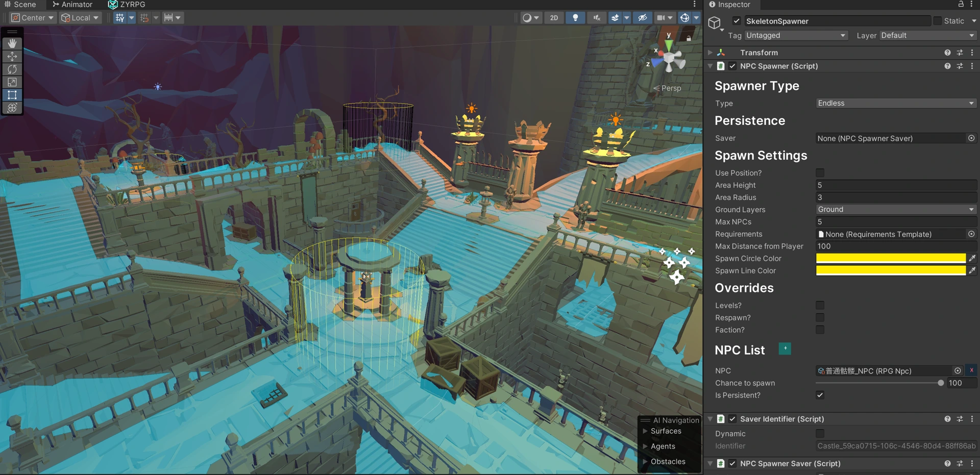Switch to the Animator tab
Image resolution: width=980 pixels, height=475 pixels.
[72, 5]
